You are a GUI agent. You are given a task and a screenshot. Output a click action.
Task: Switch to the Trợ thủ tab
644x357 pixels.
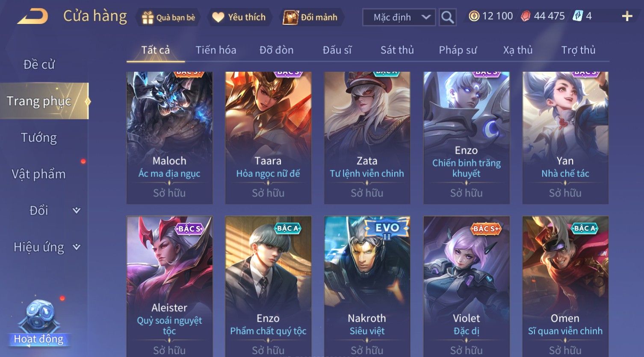[578, 50]
